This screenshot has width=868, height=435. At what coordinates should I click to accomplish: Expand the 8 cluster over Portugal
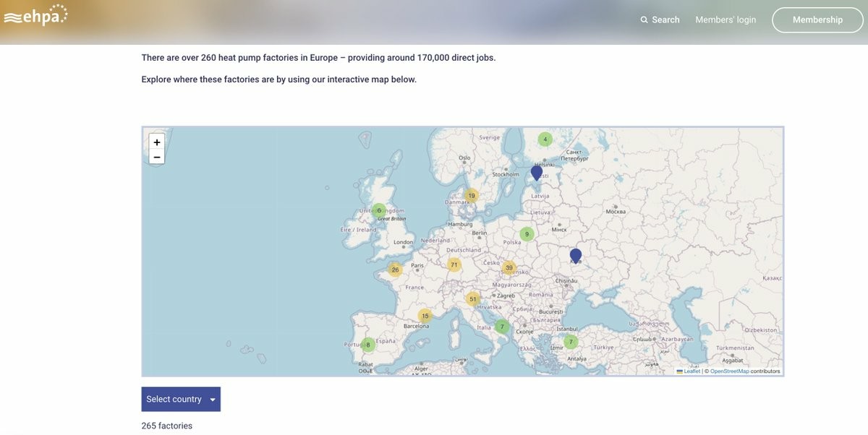coord(368,345)
